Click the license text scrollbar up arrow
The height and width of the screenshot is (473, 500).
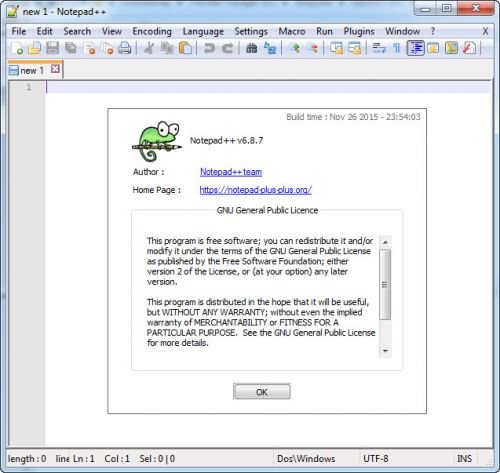[x=385, y=242]
